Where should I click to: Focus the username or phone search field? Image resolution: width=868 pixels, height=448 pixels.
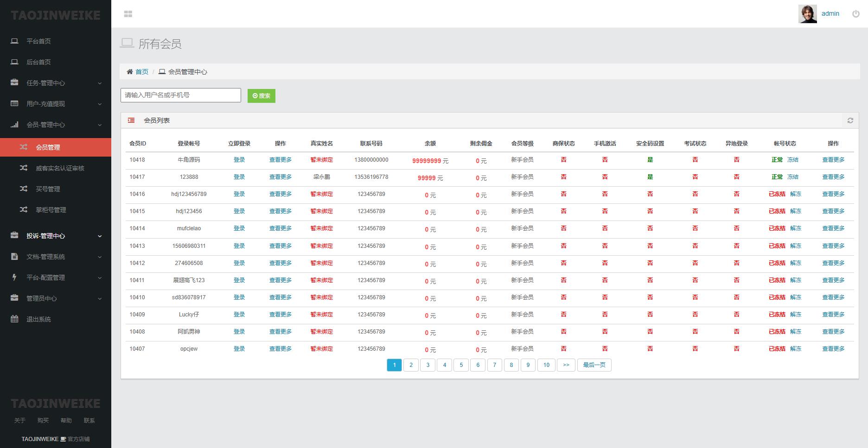coord(181,95)
